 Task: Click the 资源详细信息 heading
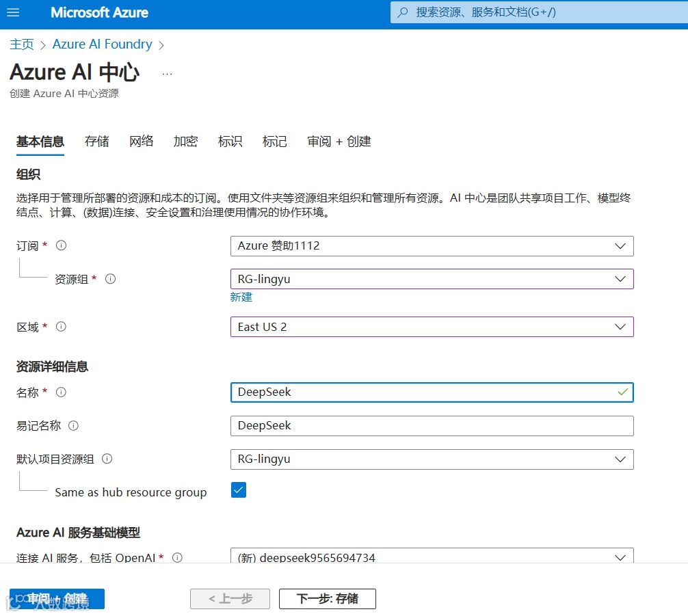coord(52,366)
